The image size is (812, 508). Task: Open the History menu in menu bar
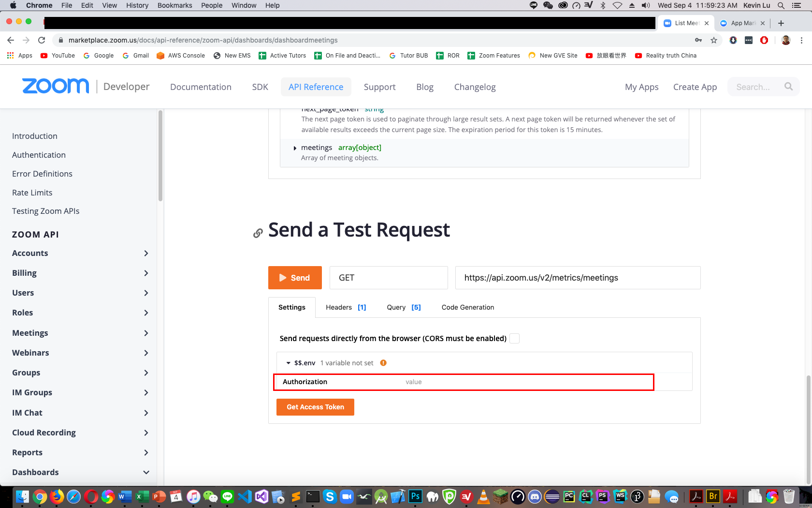pos(137,5)
